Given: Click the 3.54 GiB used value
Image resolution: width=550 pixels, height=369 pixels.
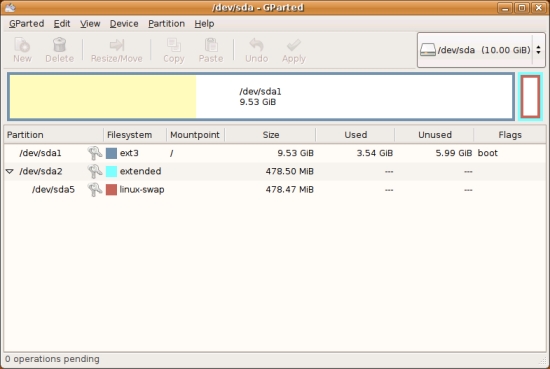Looking at the screenshot, I should pyautogui.click(x=375, y=153).
